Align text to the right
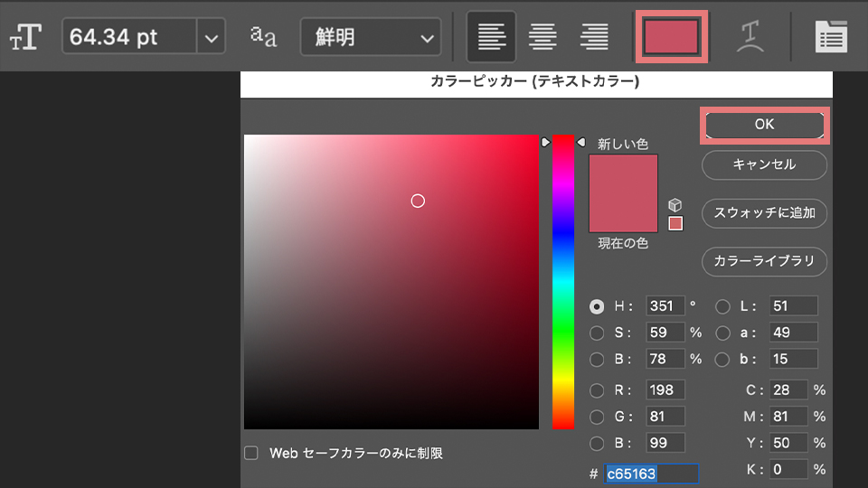Image resolution: width=868 pixels, height=488 pixels. [594, 37]
